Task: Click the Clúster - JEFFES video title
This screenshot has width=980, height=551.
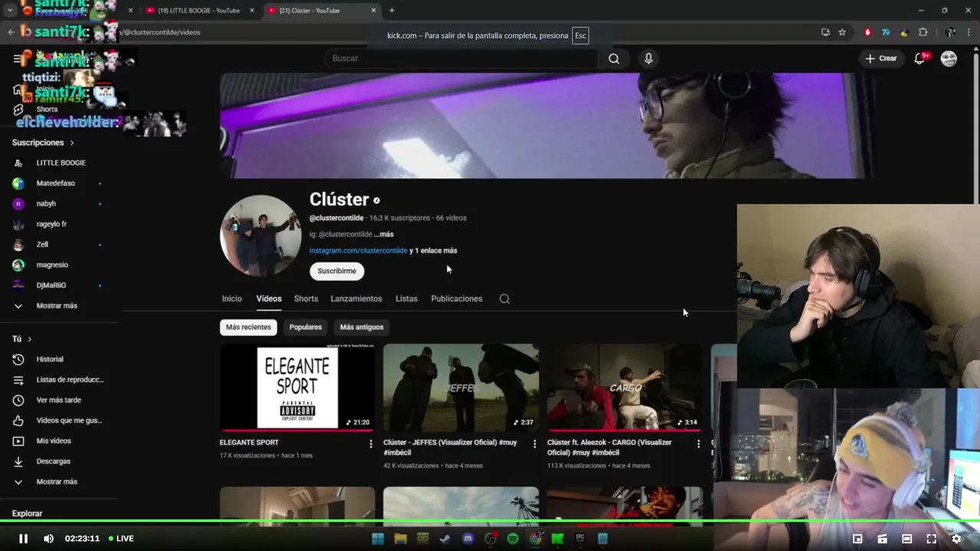Action: coord(450,447)
